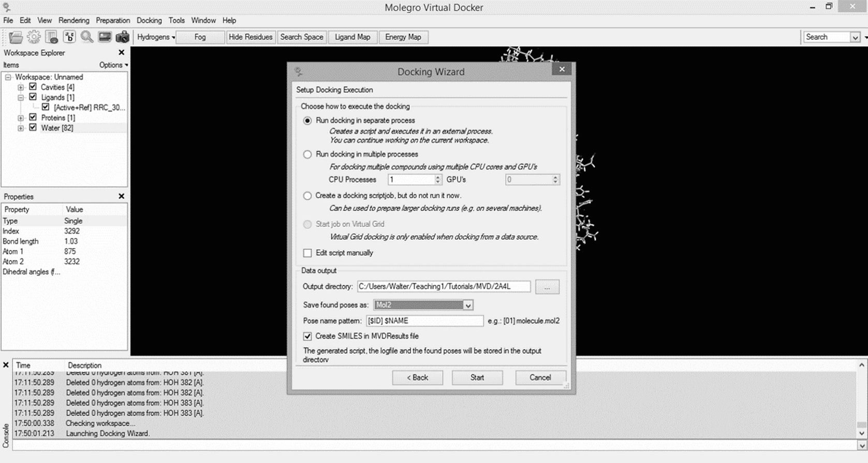Open the Workspace Explorer Options dropdown
Screen dimensions: 868x463
(x=113, y=65)
